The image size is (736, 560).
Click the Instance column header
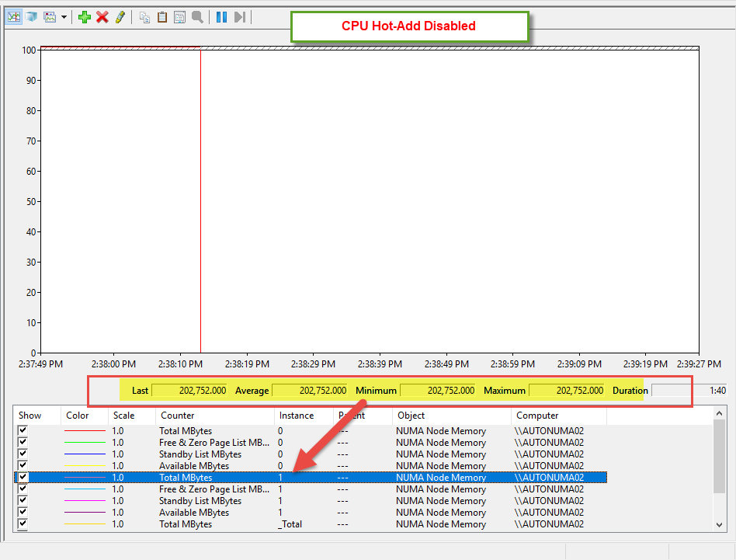click(x=303, y=416)
